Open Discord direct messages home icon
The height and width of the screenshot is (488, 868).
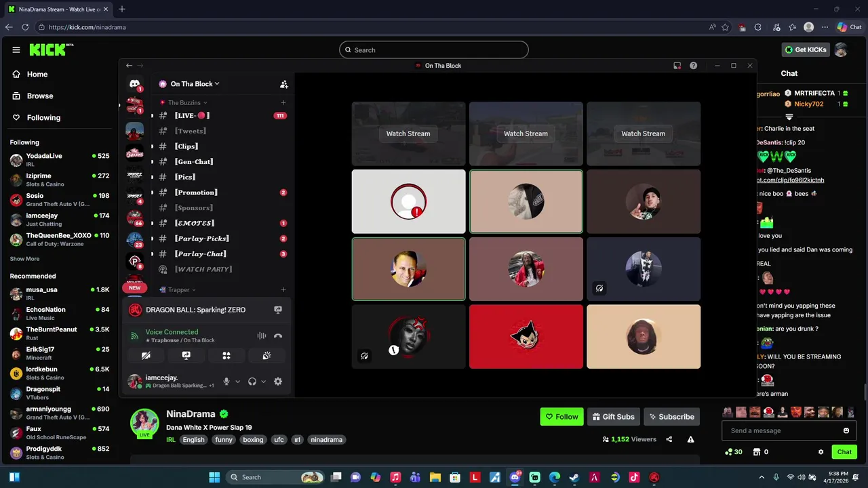(x=134, y=84)
